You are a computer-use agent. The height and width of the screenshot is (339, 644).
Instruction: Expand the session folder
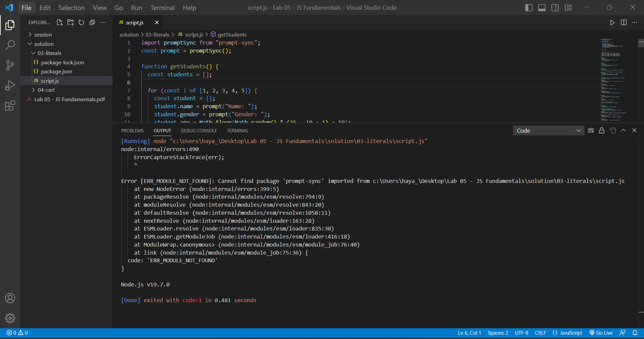[43, 35]
